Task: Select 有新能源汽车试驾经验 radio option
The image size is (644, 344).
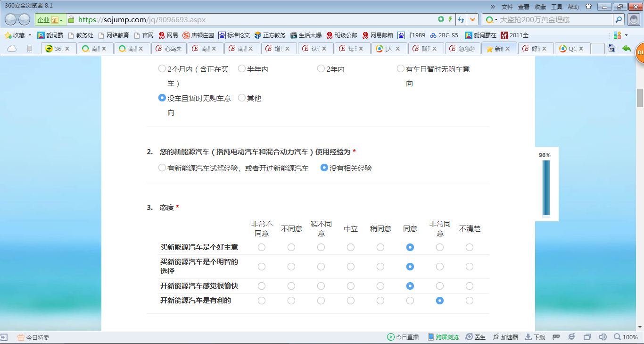Action: [162, 168]
